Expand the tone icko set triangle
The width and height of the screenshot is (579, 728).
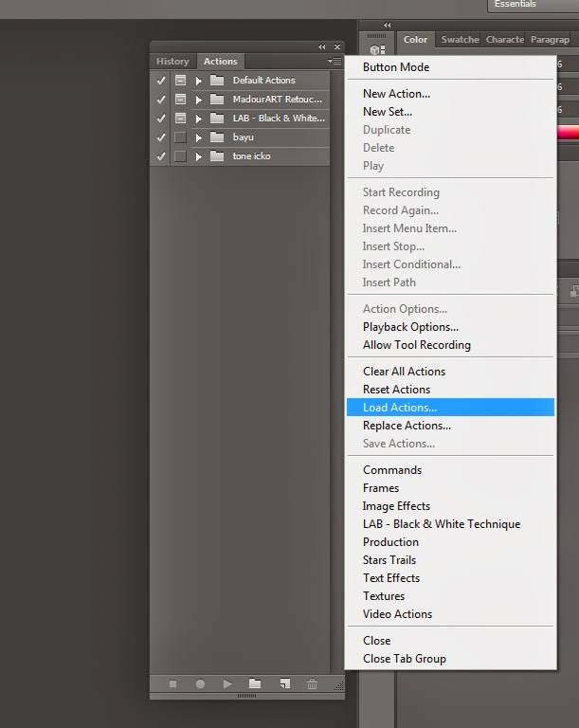[199, 157]
